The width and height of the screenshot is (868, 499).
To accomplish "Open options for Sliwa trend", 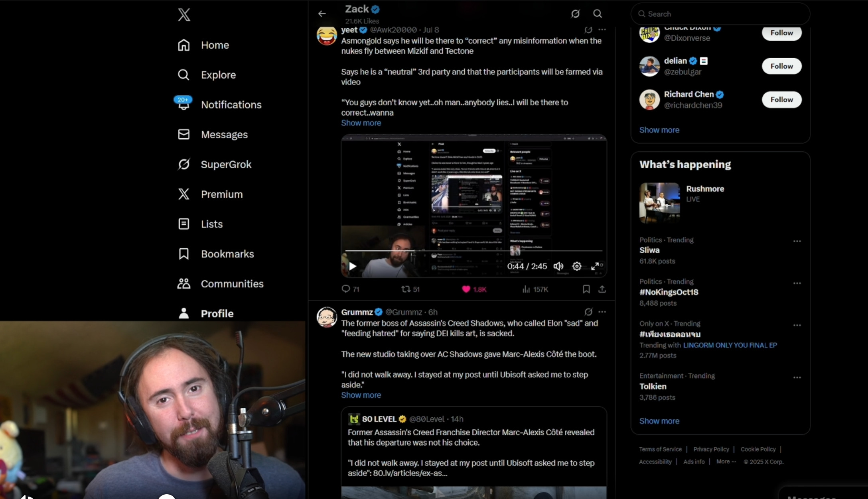I will (x=797, y=241).
